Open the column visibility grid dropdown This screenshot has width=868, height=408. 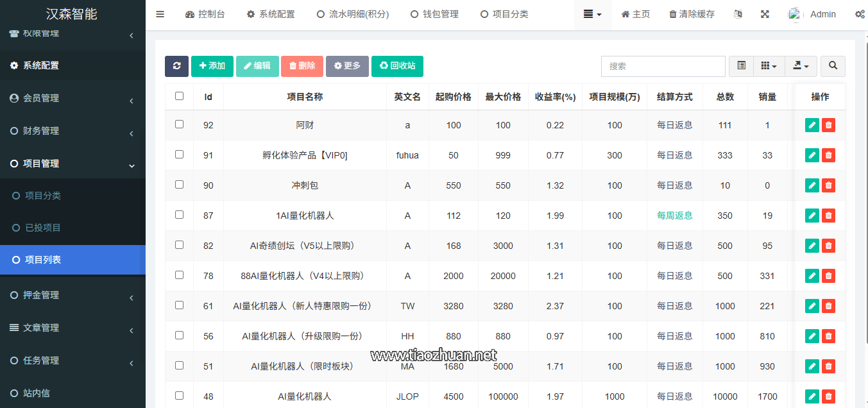coord(769,66)
